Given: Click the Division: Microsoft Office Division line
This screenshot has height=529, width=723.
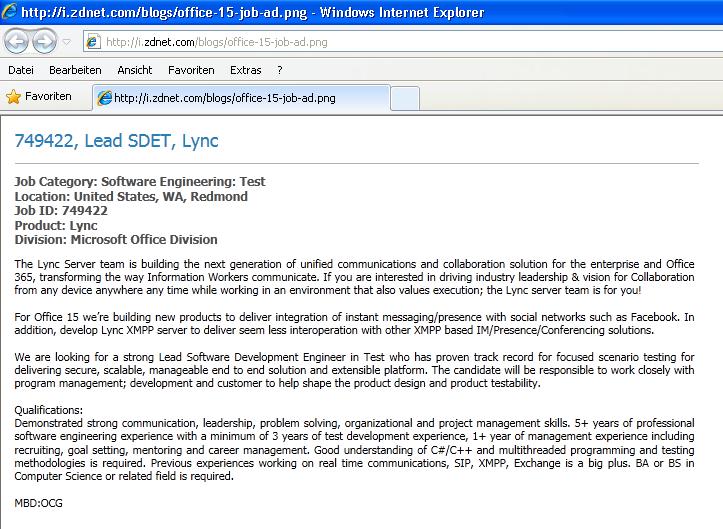Looking at the screenshot, I should click(x=116, y=240).
